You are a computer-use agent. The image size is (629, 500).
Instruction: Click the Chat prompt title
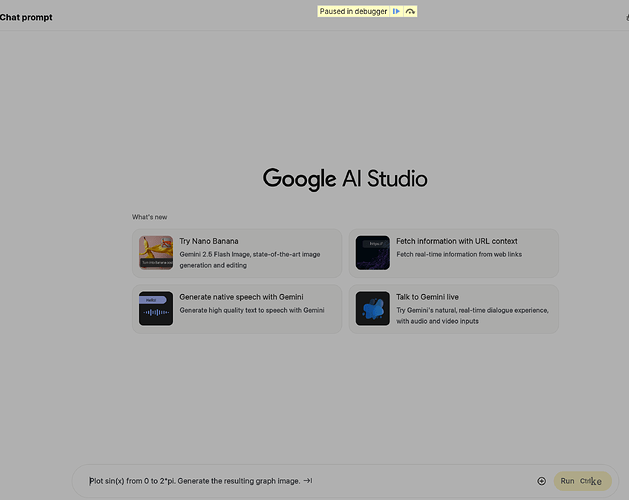coord(26,17)
